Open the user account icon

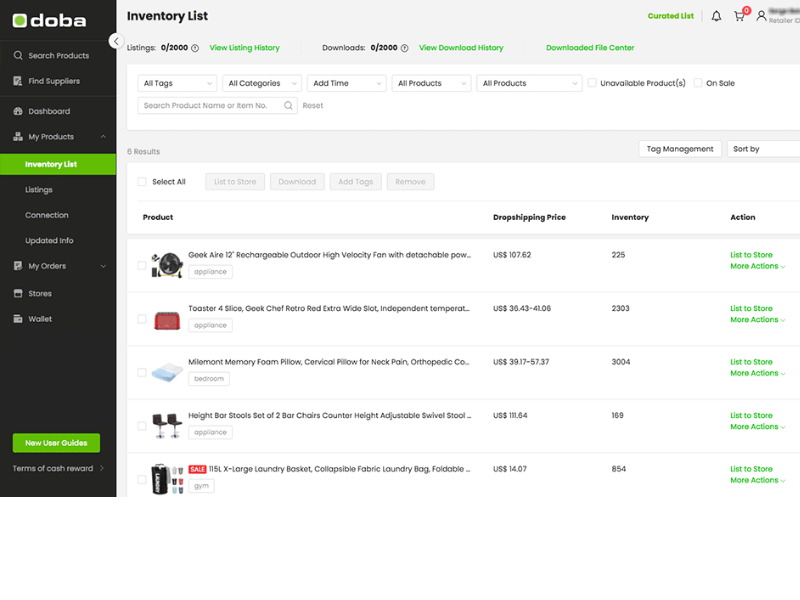[x=761, y=16]
